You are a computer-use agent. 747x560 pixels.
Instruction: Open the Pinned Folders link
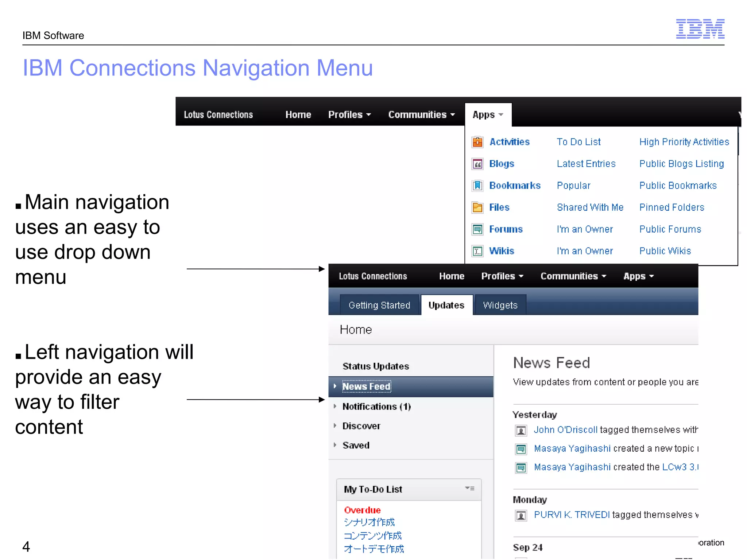pos(672,207)
